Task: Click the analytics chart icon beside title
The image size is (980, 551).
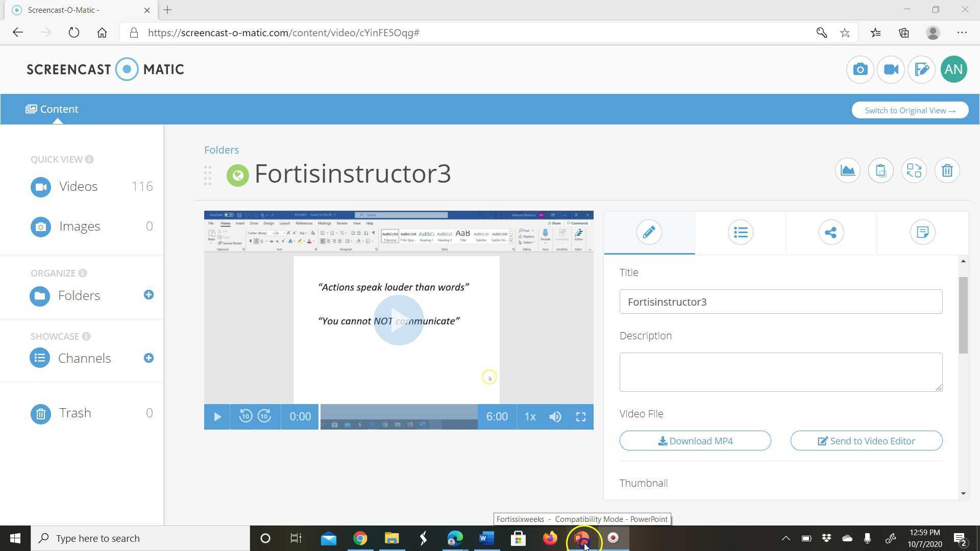Action: [847, 170]
